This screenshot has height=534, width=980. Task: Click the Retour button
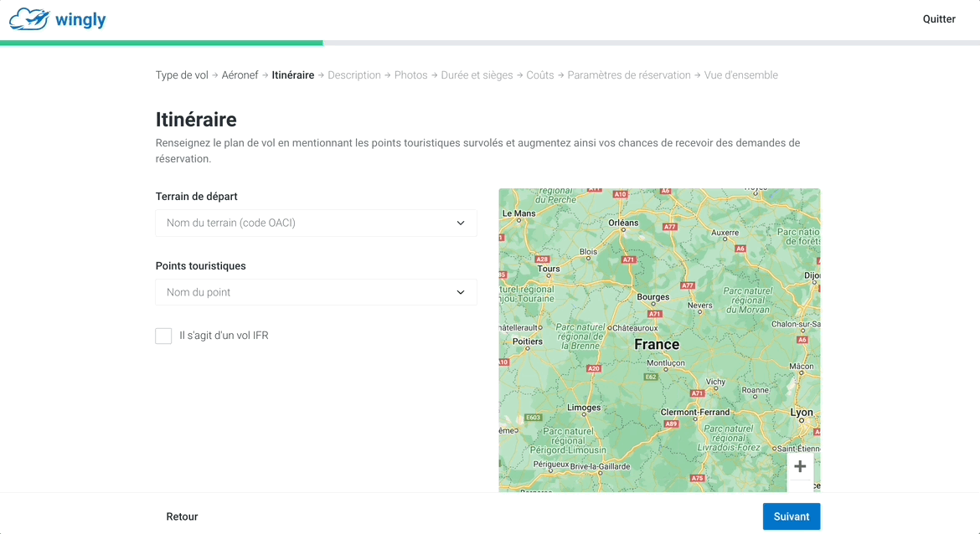click(x=182, y=516)
